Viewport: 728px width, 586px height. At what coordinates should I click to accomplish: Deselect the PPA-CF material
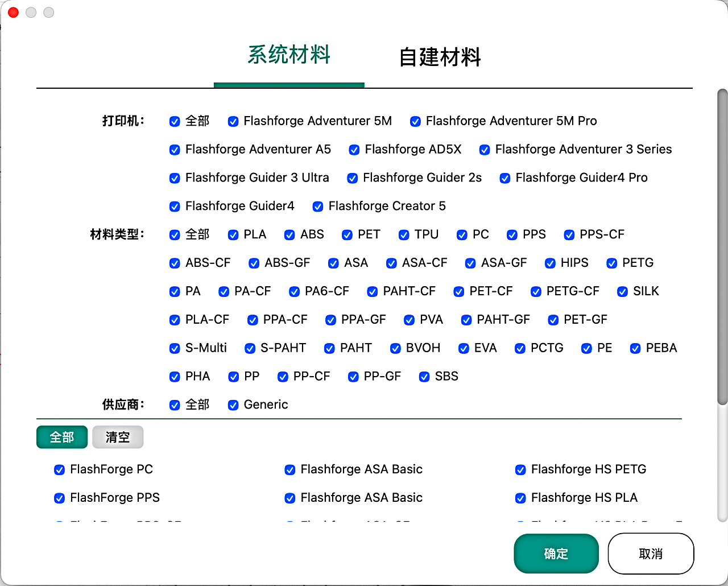coord(253,320)
